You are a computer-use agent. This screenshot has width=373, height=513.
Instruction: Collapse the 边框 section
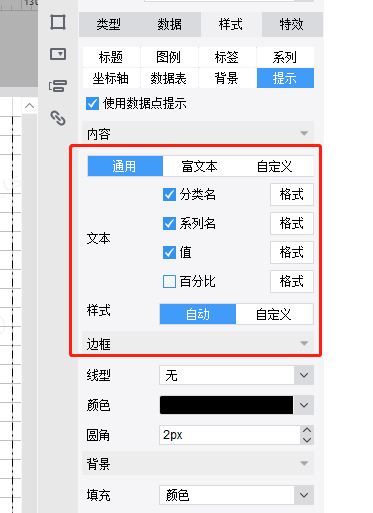coord(198,343)
